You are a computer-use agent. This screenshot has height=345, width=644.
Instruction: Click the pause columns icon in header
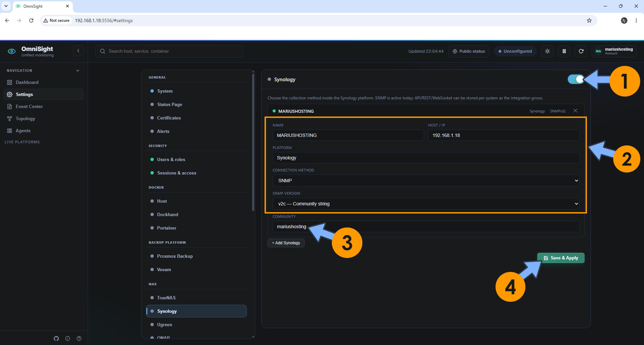[564, 51]
